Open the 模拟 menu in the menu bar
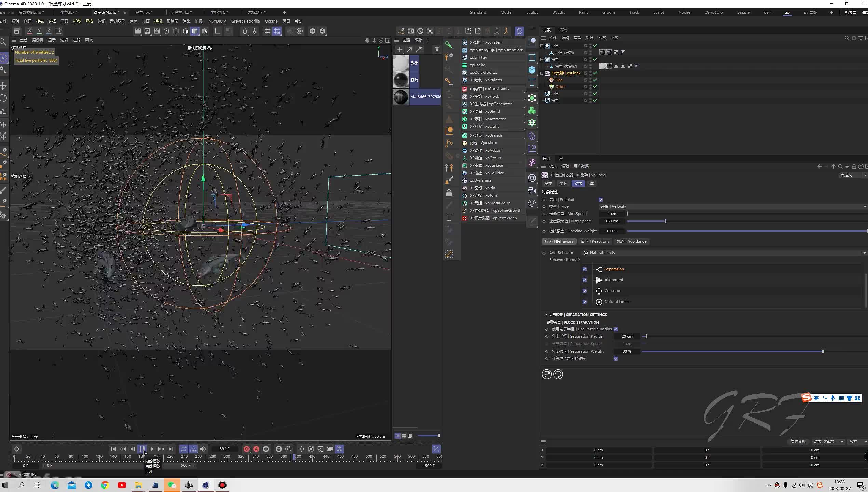868x492 pixels. (158, 21)
